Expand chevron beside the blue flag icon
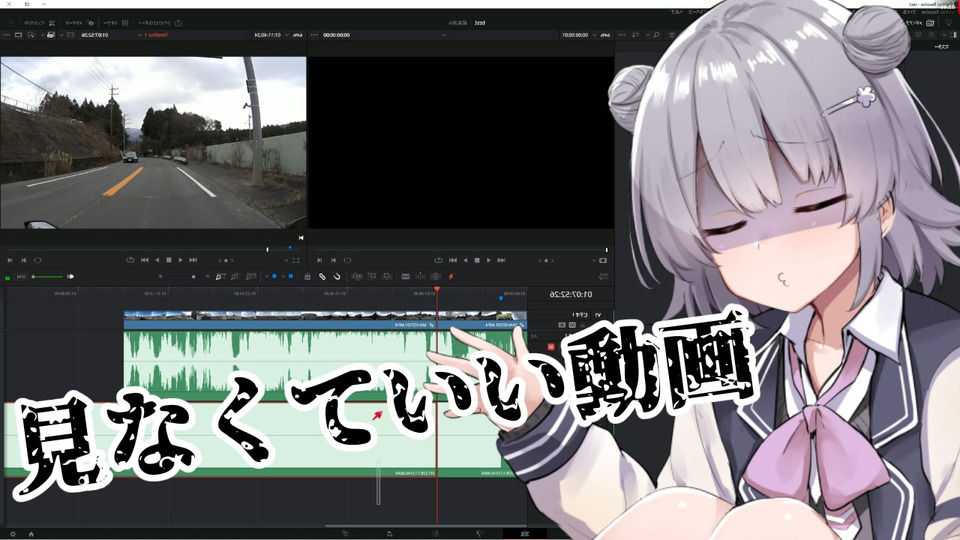This screenshot has width=960, height=540. pyautogui.click(x=283, y=277)
